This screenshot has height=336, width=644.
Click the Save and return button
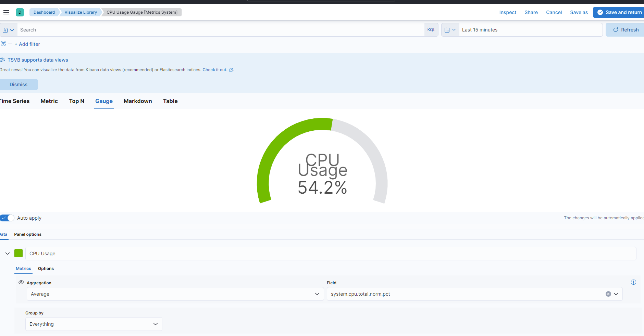(x=620, y=12)
